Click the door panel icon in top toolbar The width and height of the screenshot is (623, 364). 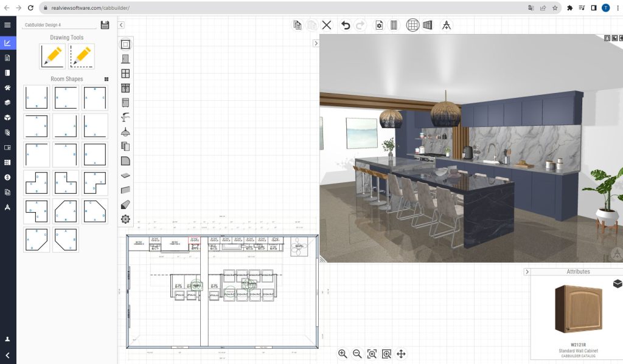394,25
